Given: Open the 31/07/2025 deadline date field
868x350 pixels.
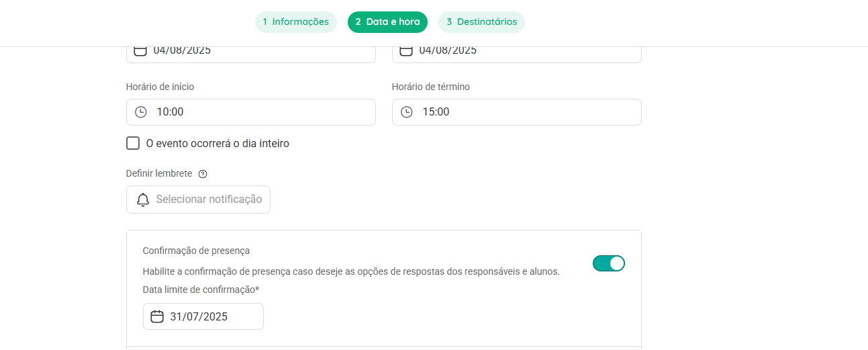Looking at the screenshot, I should (x=203, y=316).
